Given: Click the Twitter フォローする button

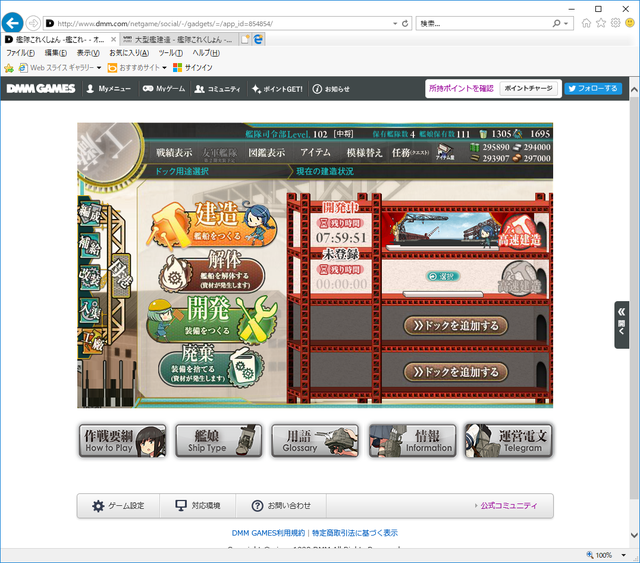Looking at the screenshot, I should [593, 88].
